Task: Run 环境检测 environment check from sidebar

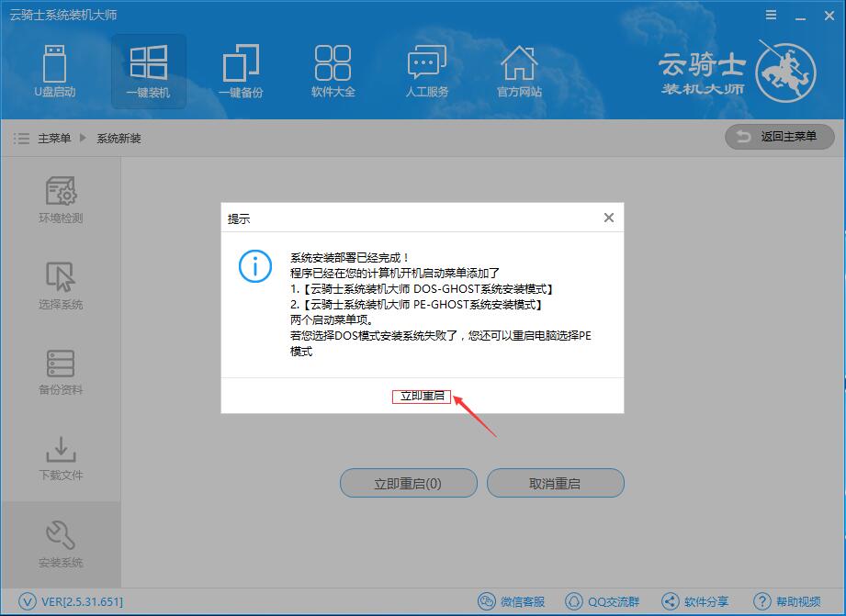Action: point(59,196)
